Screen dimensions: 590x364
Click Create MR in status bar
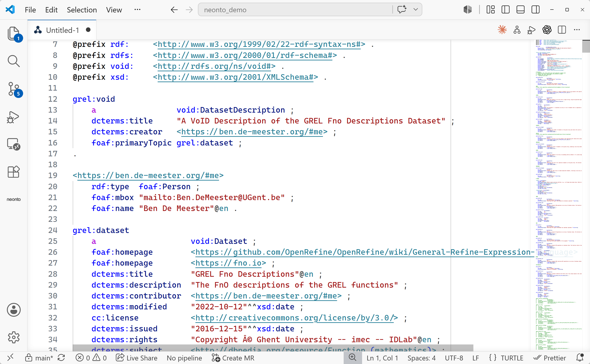coord(233,358)
